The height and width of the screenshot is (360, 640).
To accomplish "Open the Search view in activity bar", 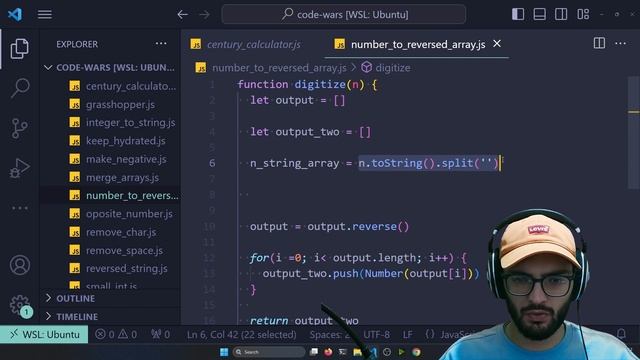I will 20,88.
